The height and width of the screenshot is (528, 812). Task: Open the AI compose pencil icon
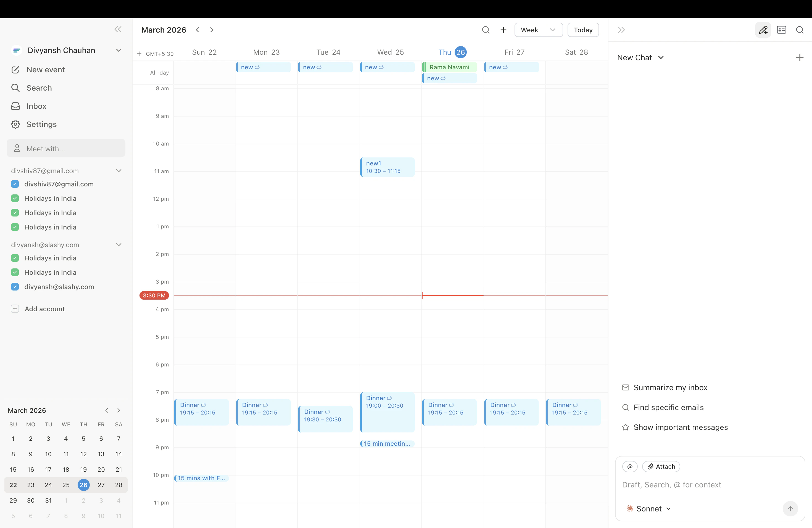(764, 30)
